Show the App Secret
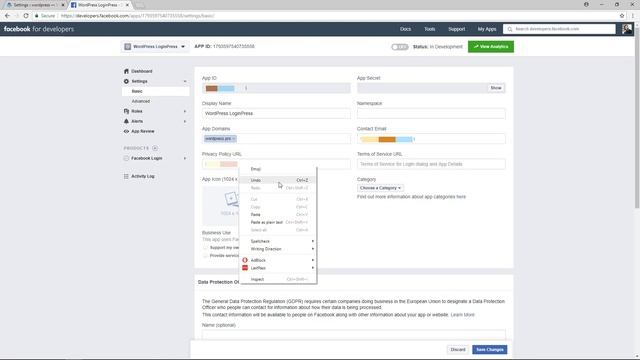Viewport: 640px width, 360px height. (496, 88)
